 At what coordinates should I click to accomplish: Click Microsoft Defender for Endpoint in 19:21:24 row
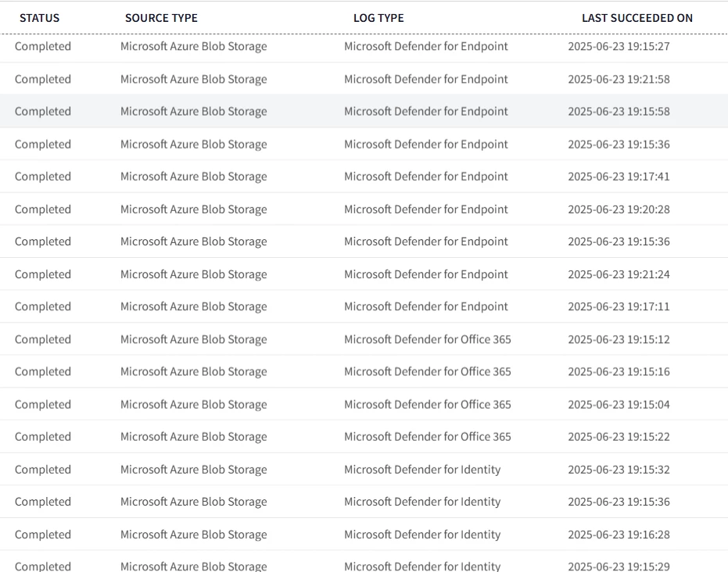tap(425, 274)
